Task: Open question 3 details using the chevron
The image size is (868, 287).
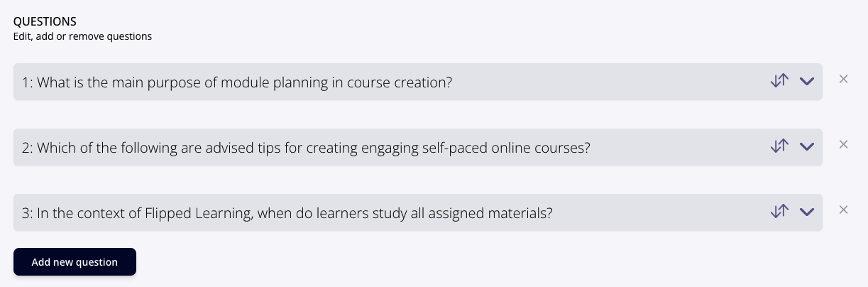Action: point(806,212)
